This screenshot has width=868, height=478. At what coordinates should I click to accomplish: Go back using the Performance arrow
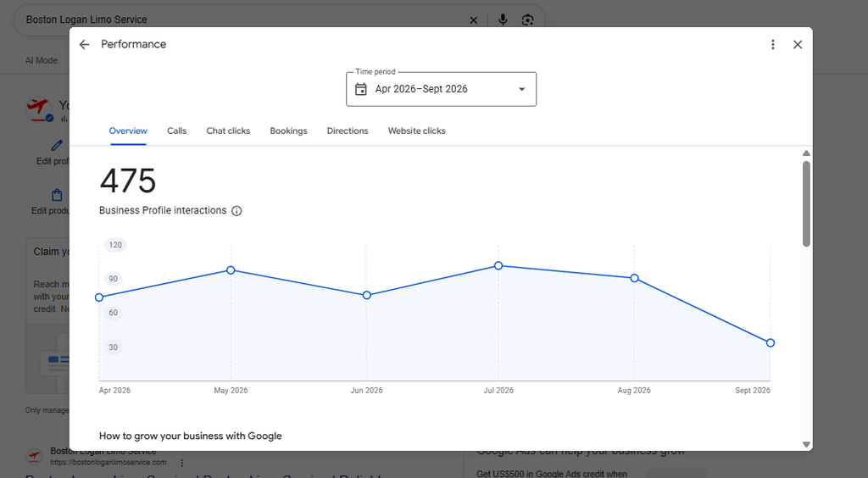(84, 44)
